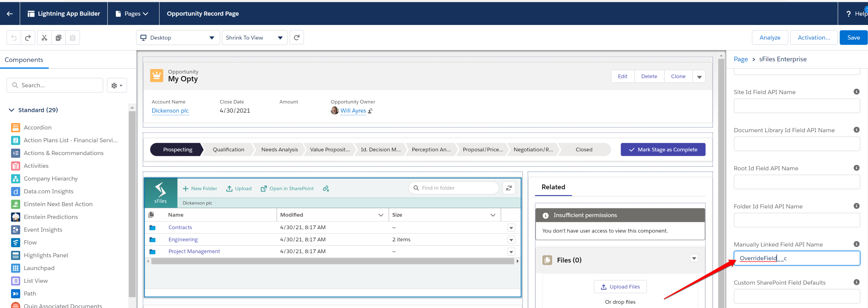Show info for Root Id Field

pyautogui.click(x=856, y=168)
